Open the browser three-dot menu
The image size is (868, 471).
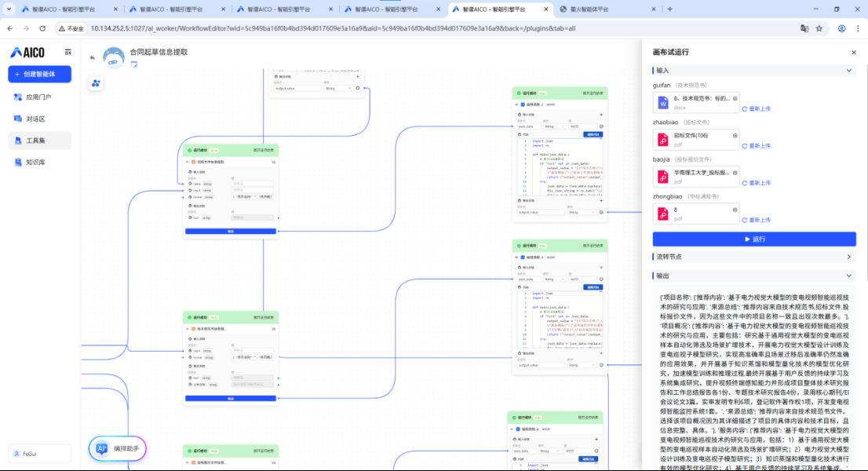pos(858,29)
